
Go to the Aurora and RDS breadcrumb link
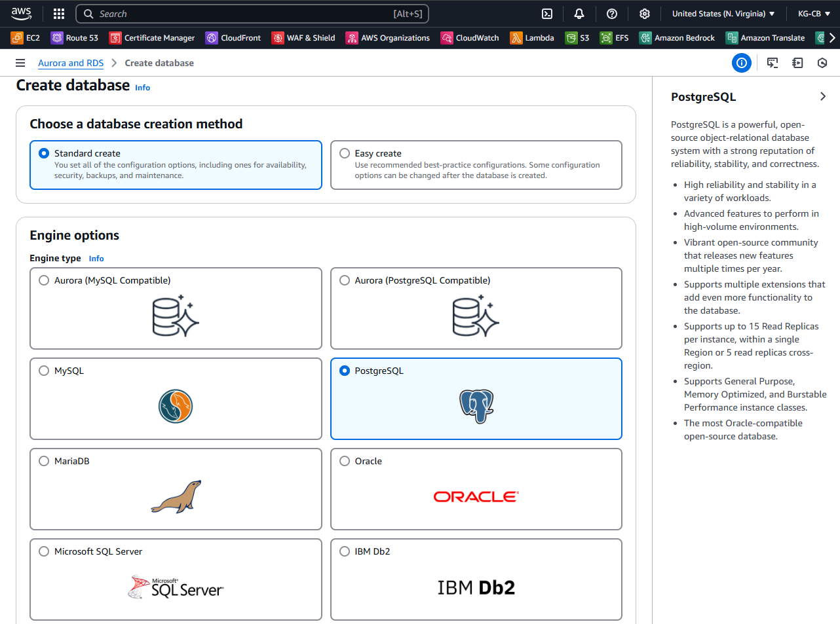(71, 63)
